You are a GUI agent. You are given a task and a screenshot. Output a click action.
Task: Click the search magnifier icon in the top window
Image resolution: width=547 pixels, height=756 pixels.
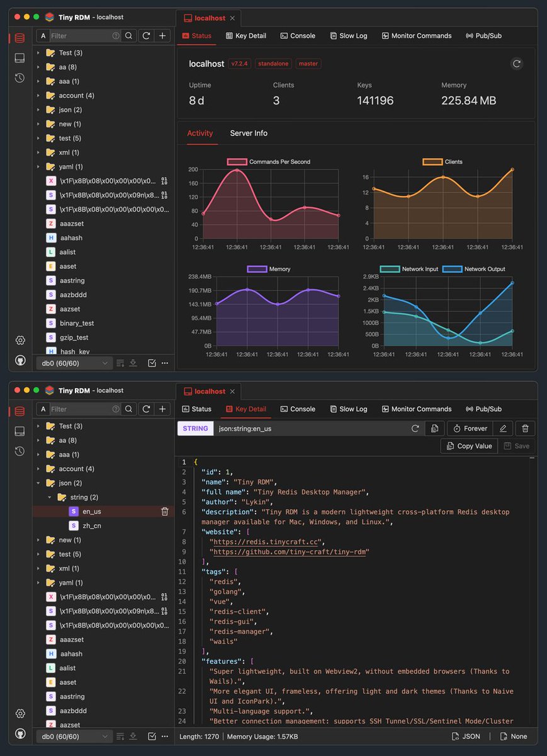point(128,36)
